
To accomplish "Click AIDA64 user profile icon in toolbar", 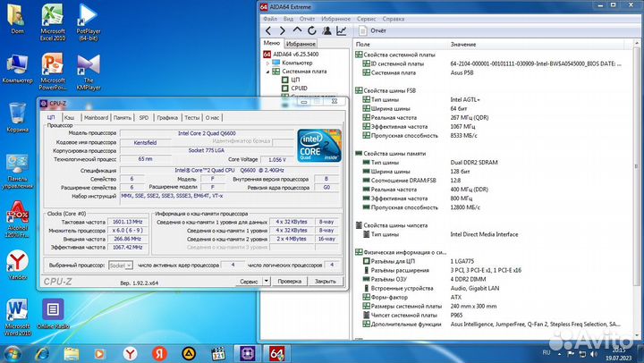I will pos(327,30).
